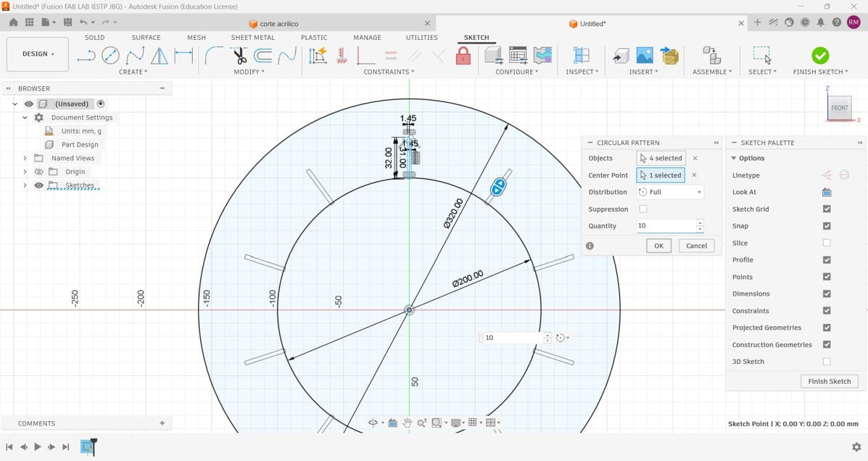Open the Data Panel grid icon
The width and height of the screenshot is (868, 461).
29,22
